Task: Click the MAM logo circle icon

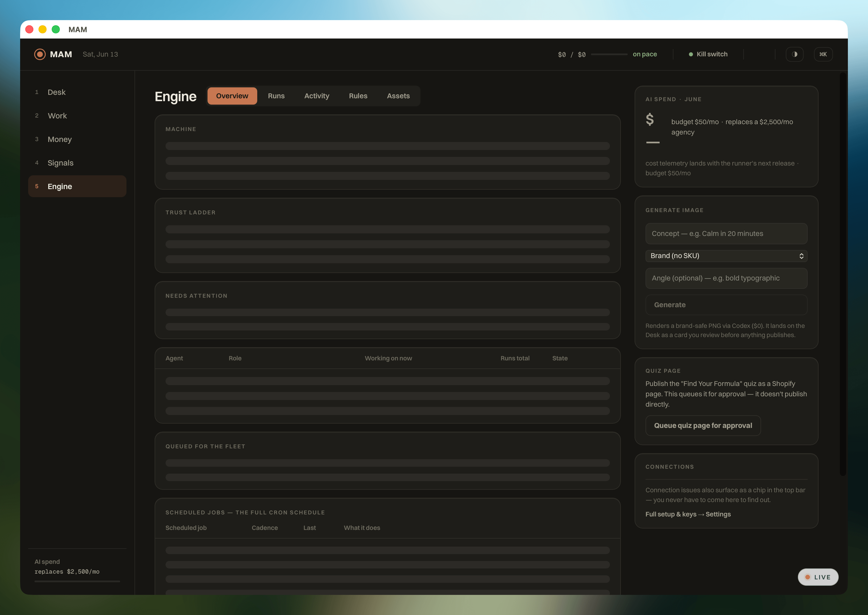Action: [40, 54]
